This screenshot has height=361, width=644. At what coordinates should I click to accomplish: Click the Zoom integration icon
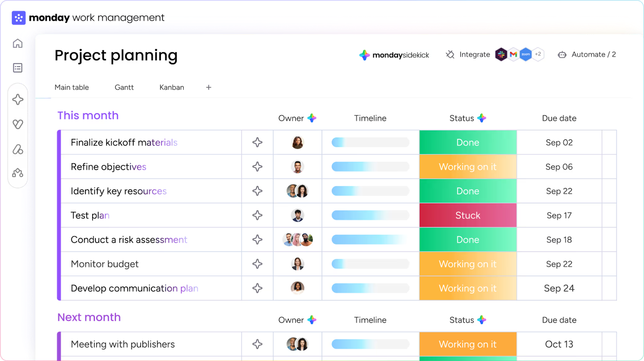(x=526, y=54)
